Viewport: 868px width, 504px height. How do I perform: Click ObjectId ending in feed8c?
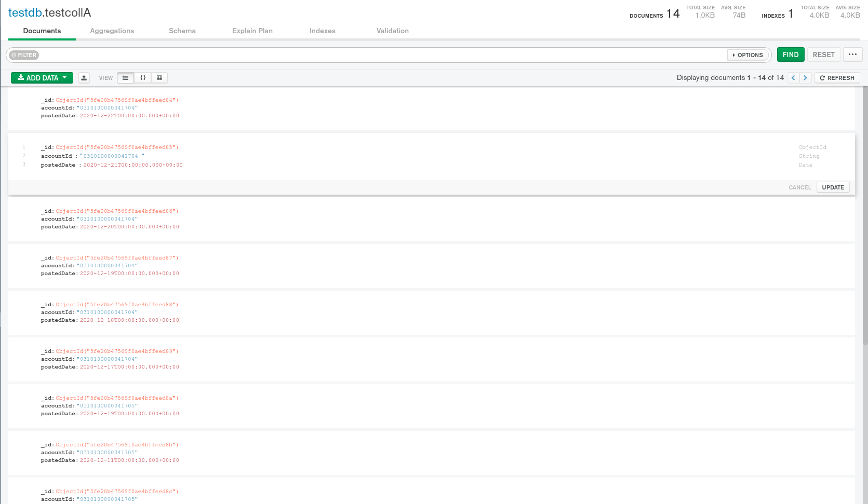[x=117, y=492]
